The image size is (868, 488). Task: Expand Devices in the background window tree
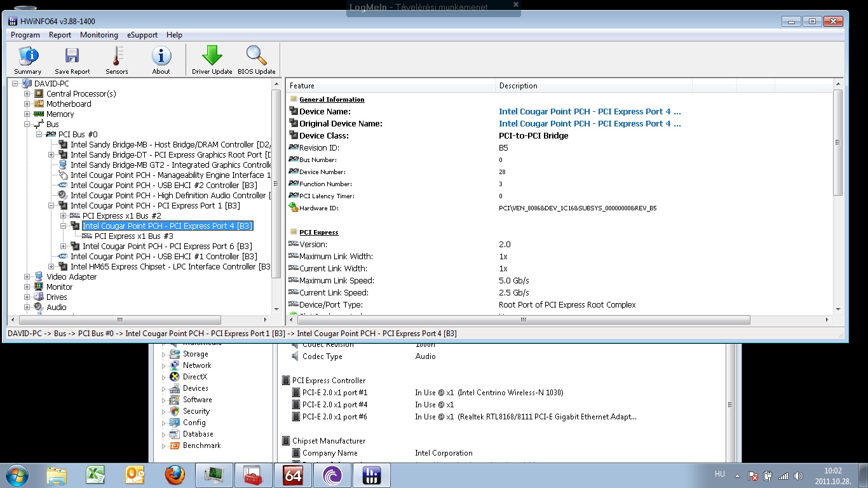pyautogui.click(x=164, y=389)
